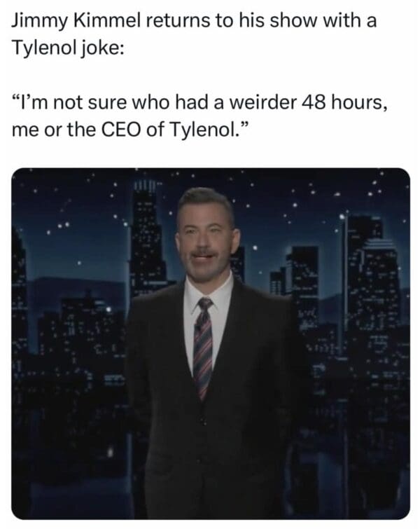Click the suit jacket button in the photo
The height and width of the screenshot is (529, 420).
pos(203,421)
